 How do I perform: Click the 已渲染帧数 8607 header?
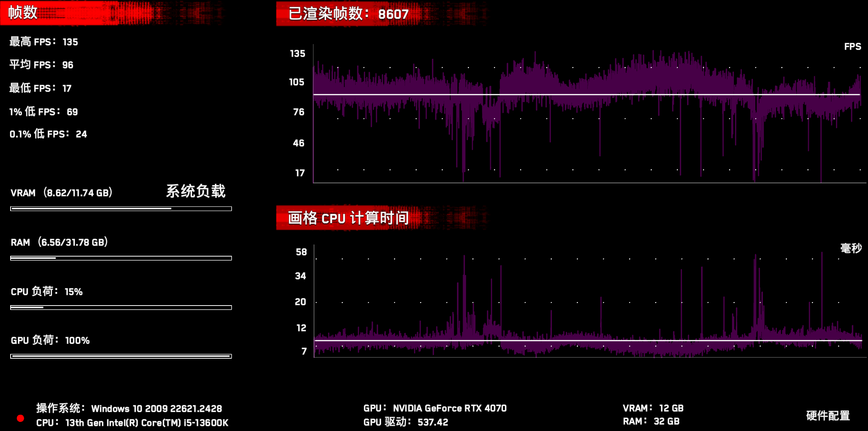(x=348, y=14)
